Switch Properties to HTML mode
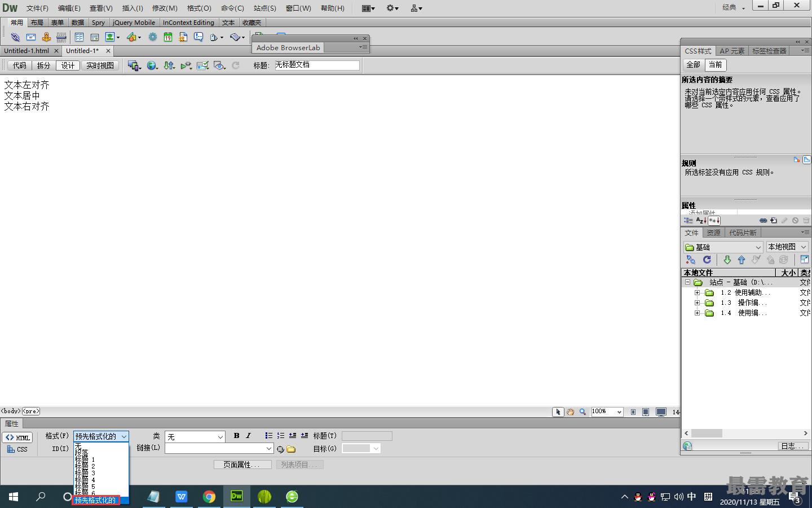This screenshot has width=812, height=508. tap(17, 437)
